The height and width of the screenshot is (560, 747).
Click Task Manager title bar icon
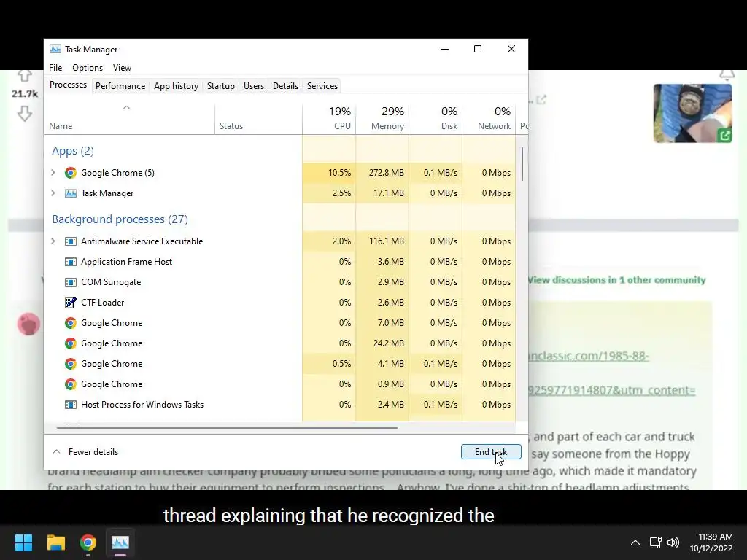click(x=55, y=49)
